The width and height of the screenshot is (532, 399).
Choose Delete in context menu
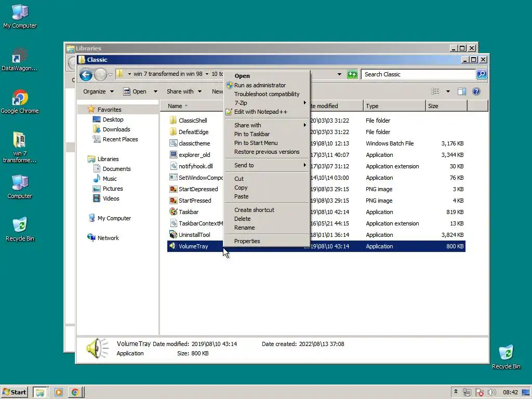pyautogui.click(x=267, y=219)
